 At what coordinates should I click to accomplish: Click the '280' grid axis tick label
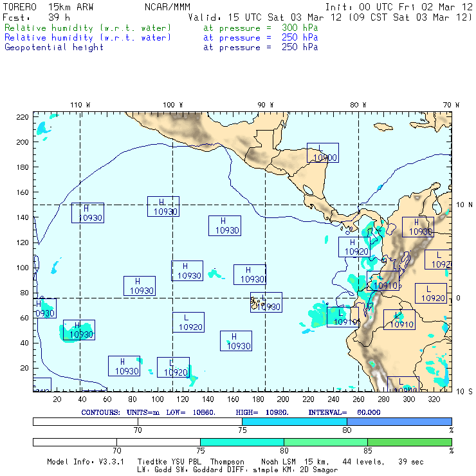[383, 399]
